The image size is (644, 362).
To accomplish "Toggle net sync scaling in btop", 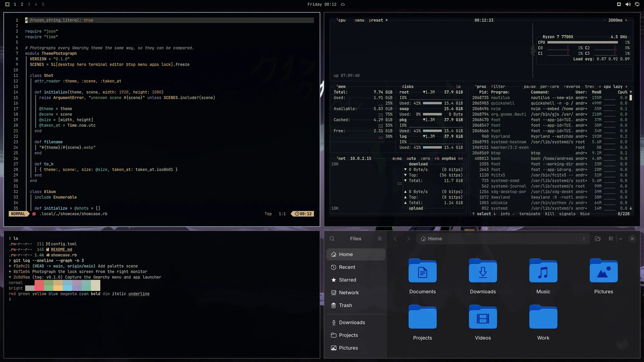I will pyautogui.click(x=397, y=159).
